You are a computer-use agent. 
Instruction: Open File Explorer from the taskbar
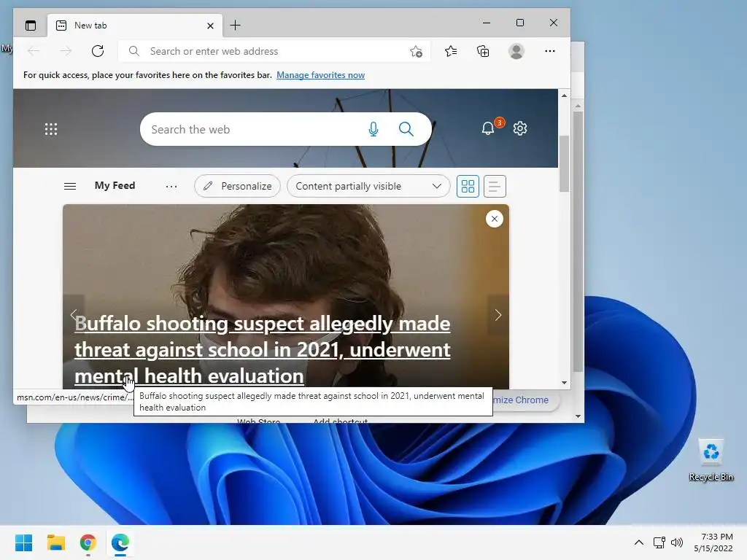pos(55,542)
